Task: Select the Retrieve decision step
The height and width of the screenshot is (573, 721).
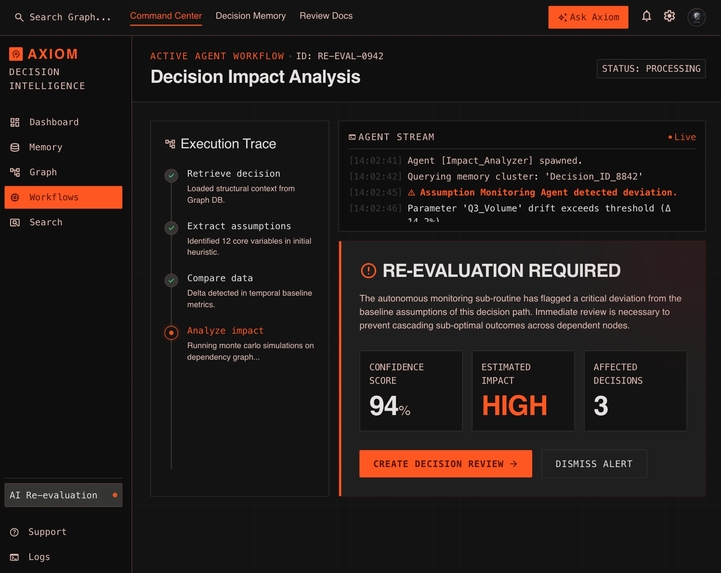Action: tap(241, 186)
